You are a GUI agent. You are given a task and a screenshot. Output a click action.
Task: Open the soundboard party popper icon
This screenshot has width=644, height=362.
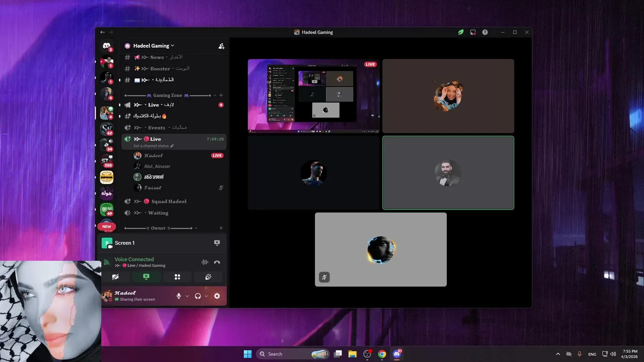pyautogui.click(x=208, y=277)
